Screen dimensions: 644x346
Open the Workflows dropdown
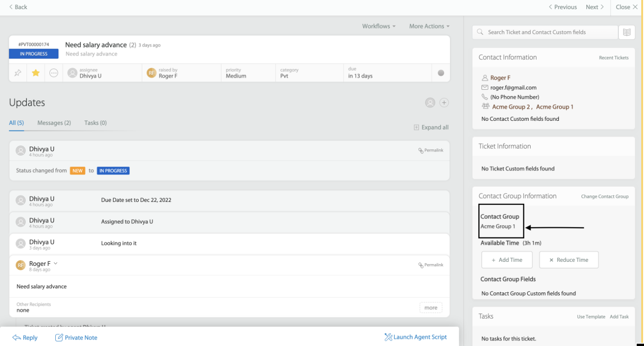[x=379, y=26]
